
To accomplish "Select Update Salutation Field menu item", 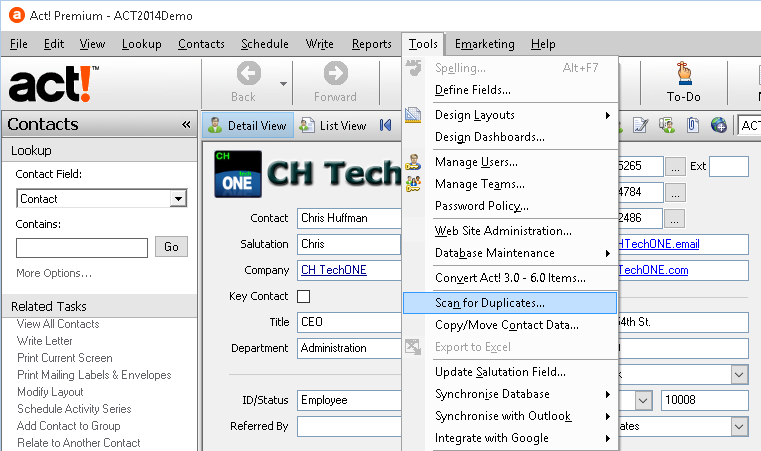I will (x=510, y=372).
